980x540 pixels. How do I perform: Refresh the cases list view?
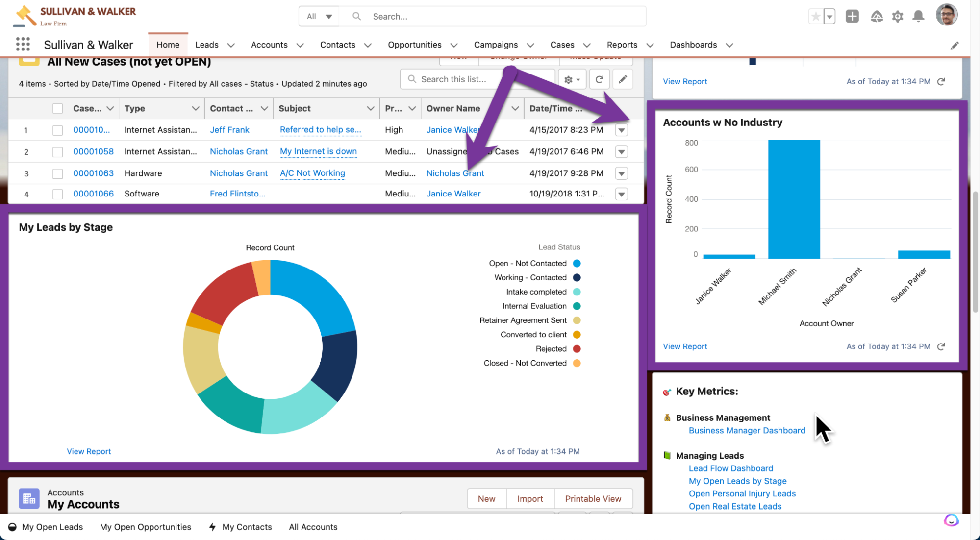599,79
